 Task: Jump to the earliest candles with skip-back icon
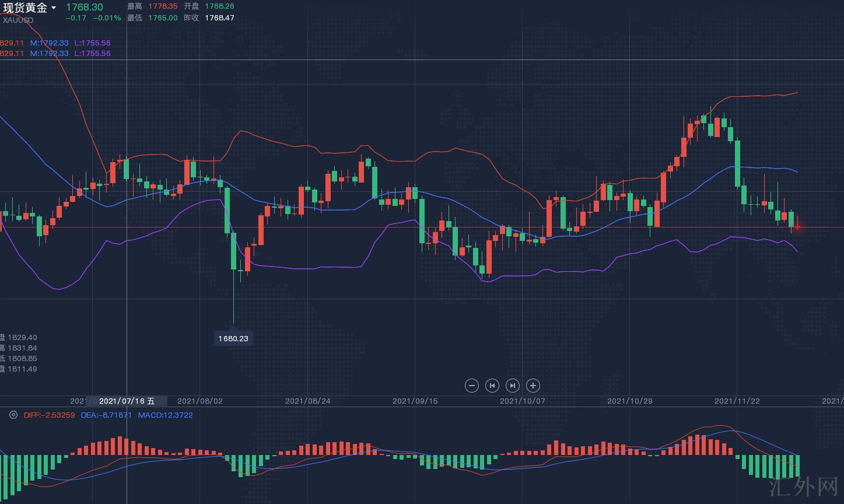click(492, 386)
